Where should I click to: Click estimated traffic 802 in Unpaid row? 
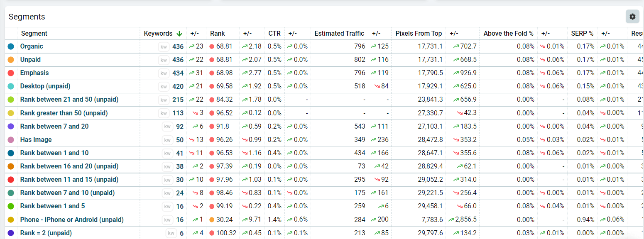360,60
